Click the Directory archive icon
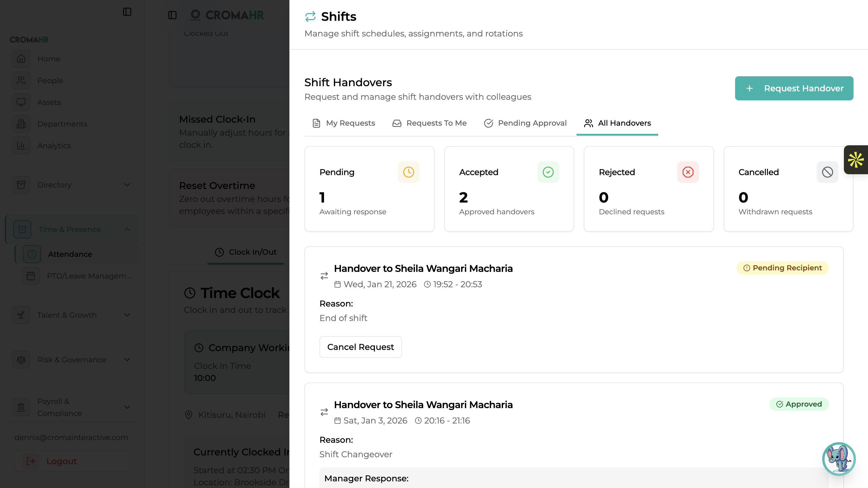Screen dimensions: 868x488 pos(21,185)
